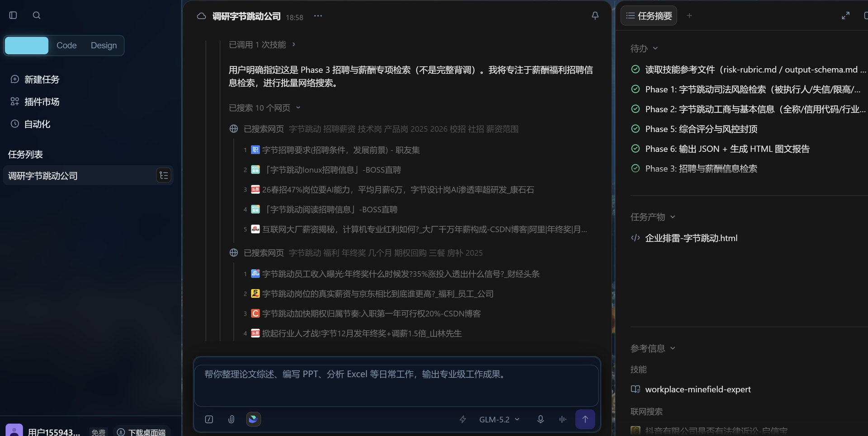The height and width of the screenshot is (436, 868).
Task: Click the cloud icon beside the conversation title
Action: coord(202,16)
